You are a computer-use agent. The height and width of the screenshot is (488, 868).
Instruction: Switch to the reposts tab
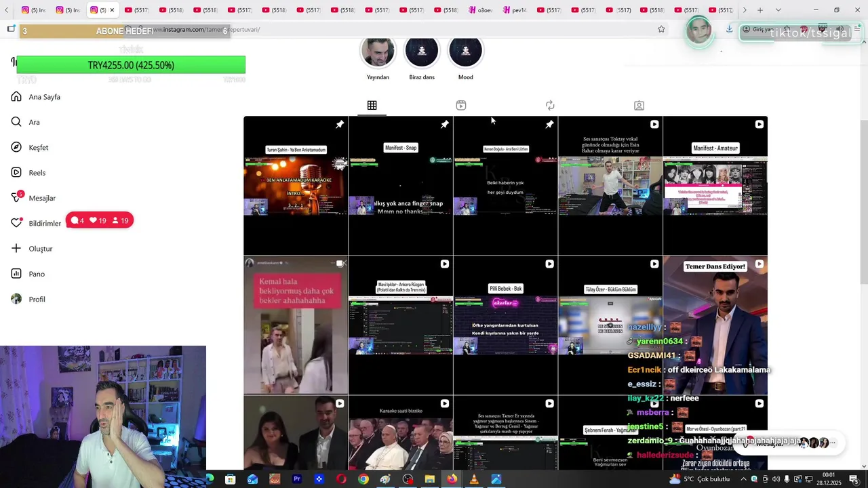[550, 105]
